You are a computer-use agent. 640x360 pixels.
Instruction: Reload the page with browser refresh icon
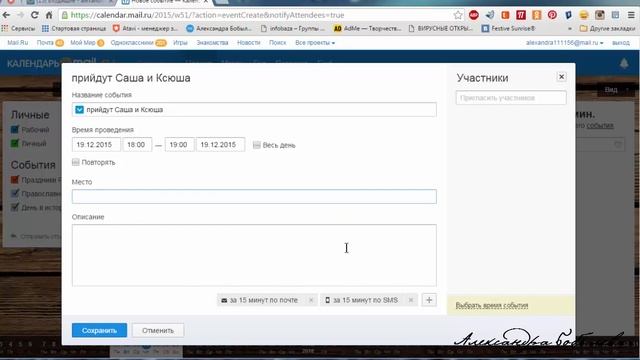coord(34,15)
